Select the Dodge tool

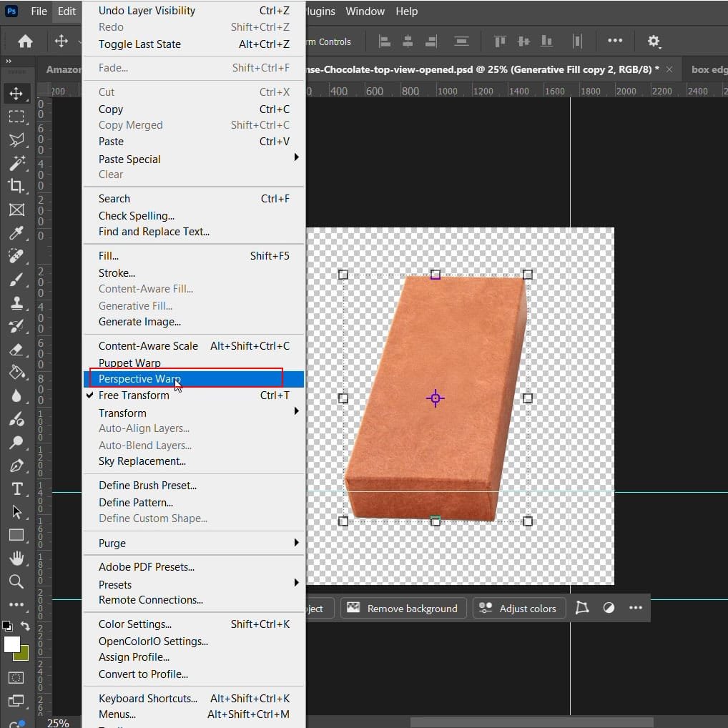pos(16,443)
